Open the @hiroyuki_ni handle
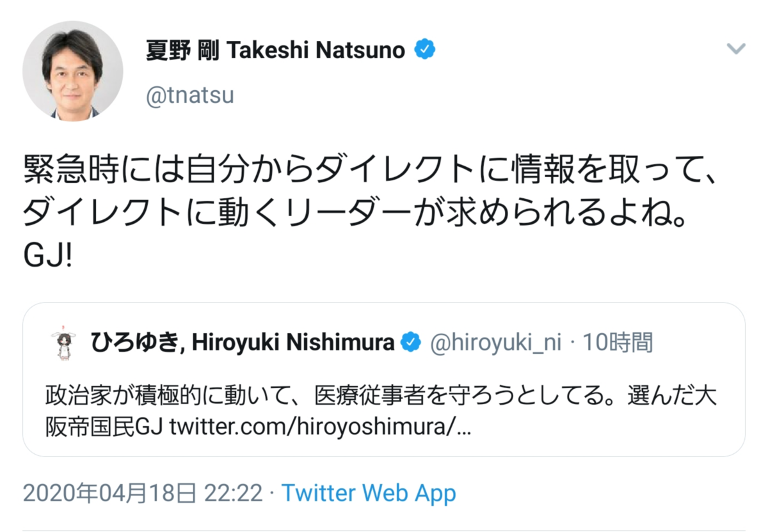This screenshot has width=768, height=532. pyautogui.click(x=495, y=343)
